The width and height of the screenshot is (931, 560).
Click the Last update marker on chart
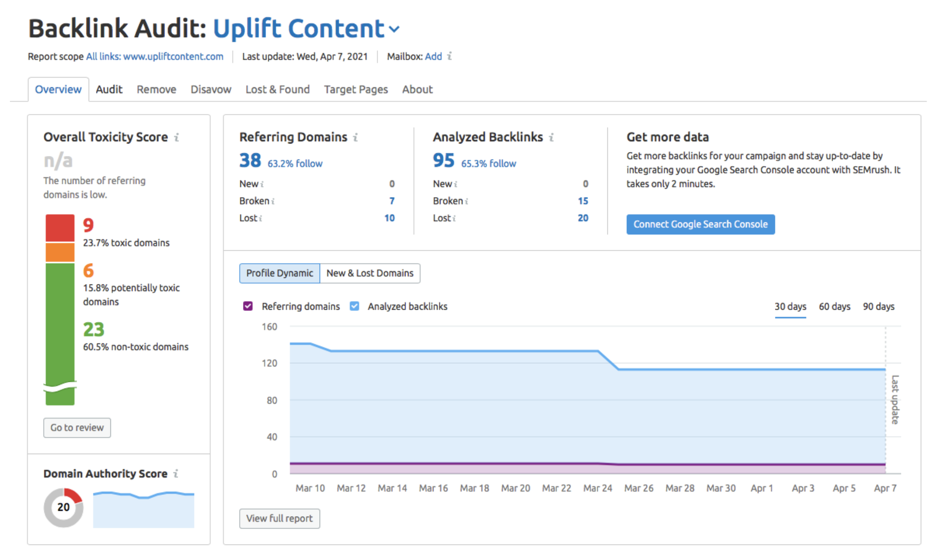895,400
